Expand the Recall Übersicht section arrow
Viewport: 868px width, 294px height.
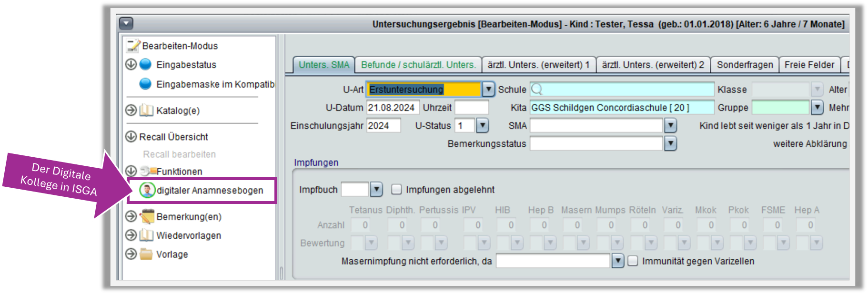131,137
